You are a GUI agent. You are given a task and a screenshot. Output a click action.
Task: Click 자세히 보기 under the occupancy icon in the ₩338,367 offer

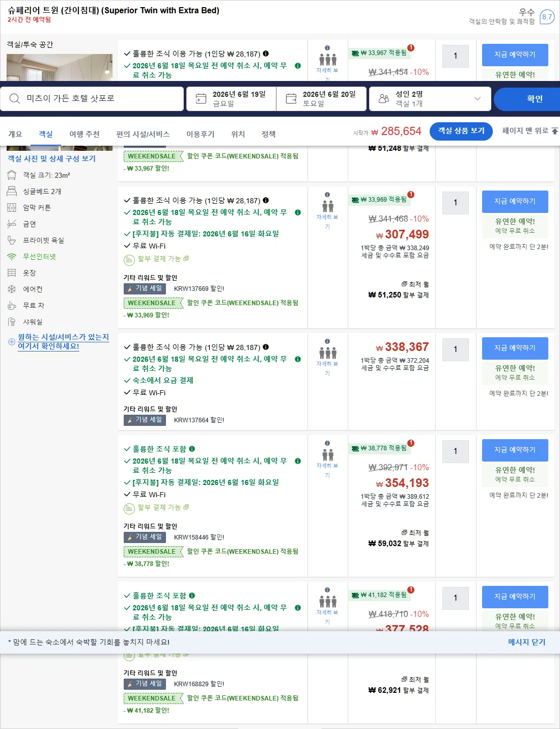327,368
